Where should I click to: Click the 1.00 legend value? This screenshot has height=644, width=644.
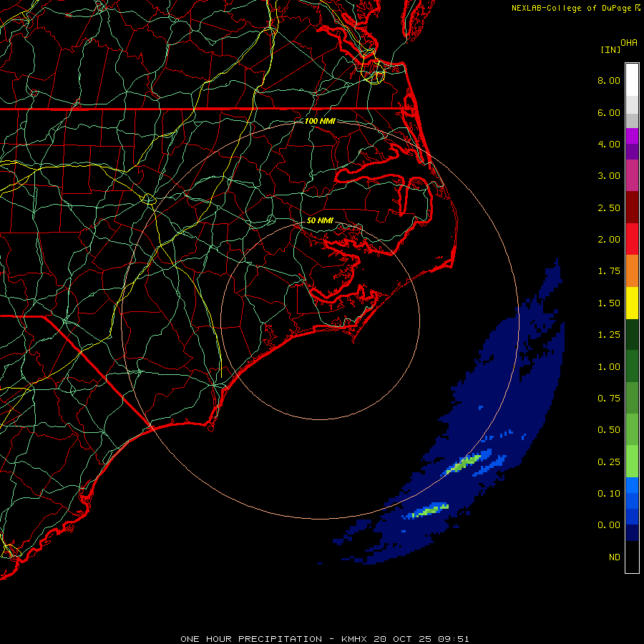click(x=609, y=367)
